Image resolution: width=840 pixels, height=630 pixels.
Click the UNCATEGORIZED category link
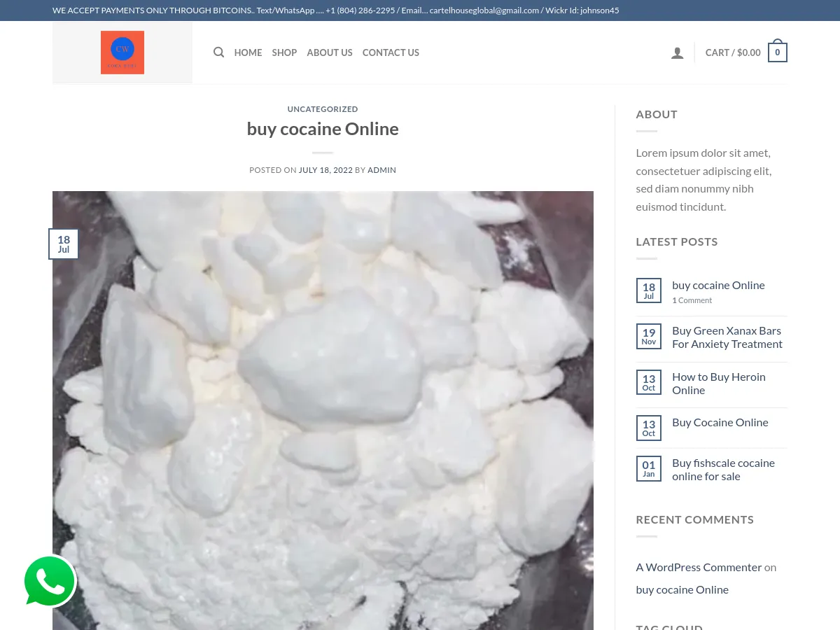tap(323, 109)
